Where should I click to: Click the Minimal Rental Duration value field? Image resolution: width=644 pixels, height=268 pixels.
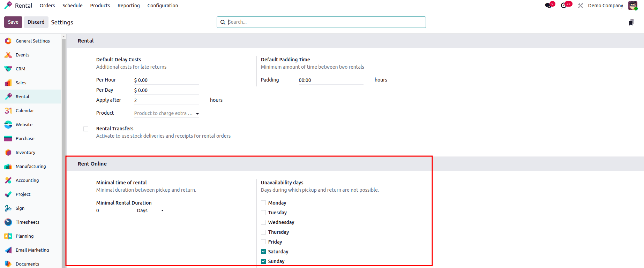[110, 210]
